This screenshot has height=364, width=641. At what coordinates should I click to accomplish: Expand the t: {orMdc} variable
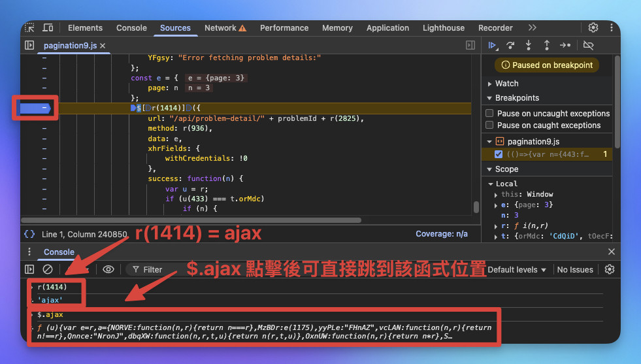tap(496, 237)
